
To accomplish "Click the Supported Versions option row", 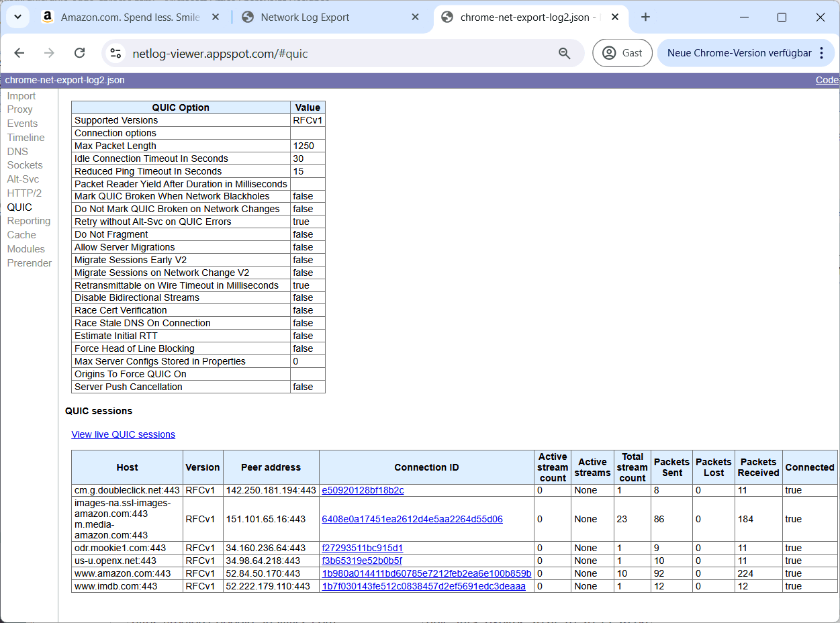I will click(198, 120).
